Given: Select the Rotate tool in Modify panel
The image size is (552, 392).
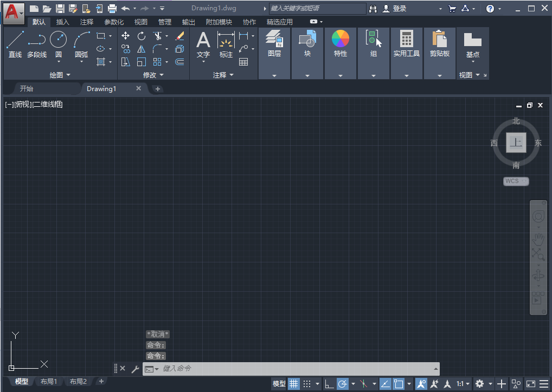Looking at the screenshot, I should point(142,36).
